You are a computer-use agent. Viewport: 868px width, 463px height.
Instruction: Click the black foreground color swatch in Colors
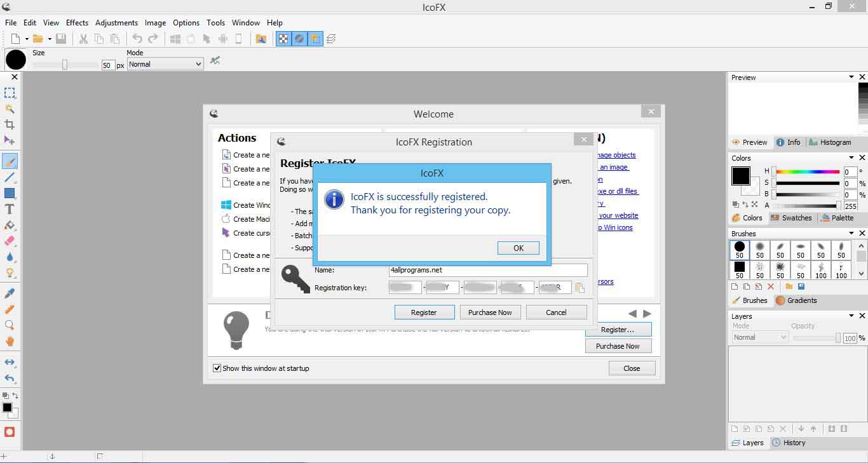point(740,176)
